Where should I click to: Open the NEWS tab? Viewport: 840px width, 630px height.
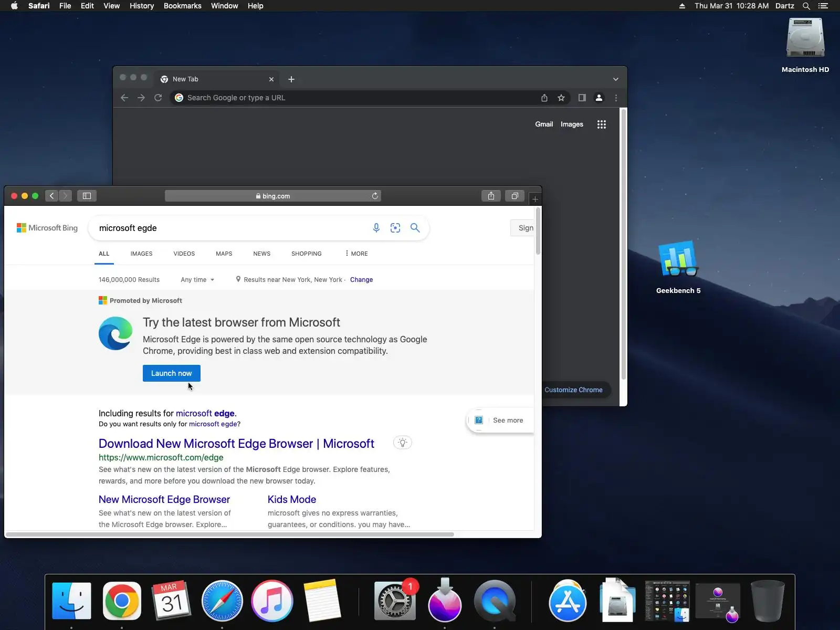click(x=262, y=254)
